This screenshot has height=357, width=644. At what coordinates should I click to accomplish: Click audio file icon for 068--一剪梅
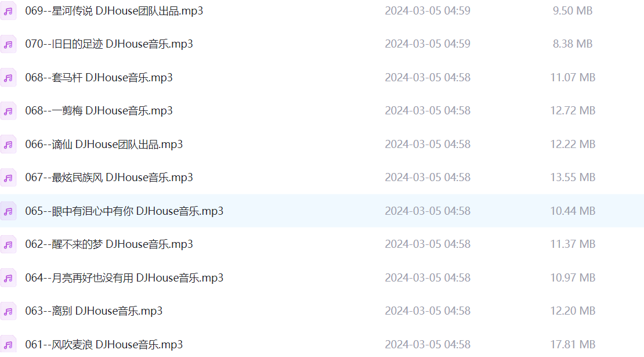pyautogui.click(x=8, y=111)
